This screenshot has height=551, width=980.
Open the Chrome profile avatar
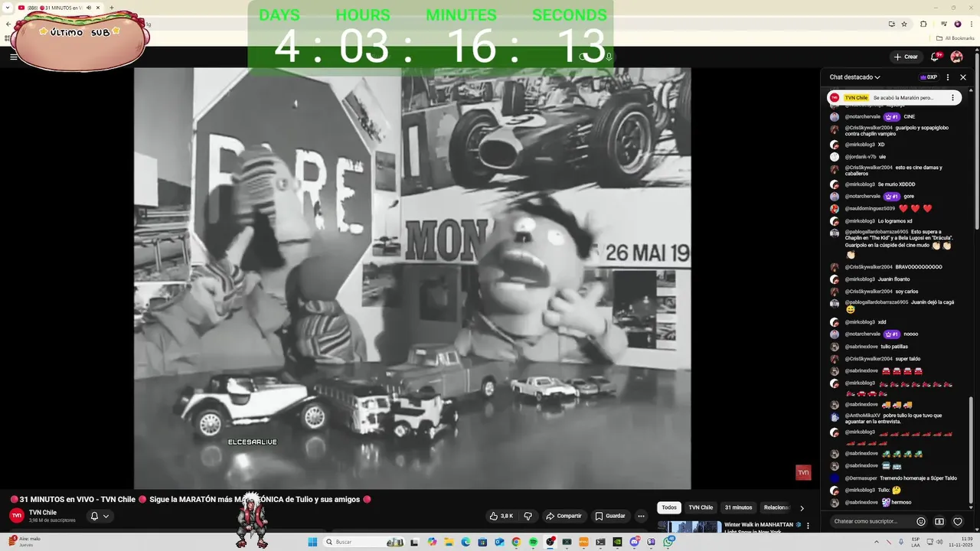[957, 24]
